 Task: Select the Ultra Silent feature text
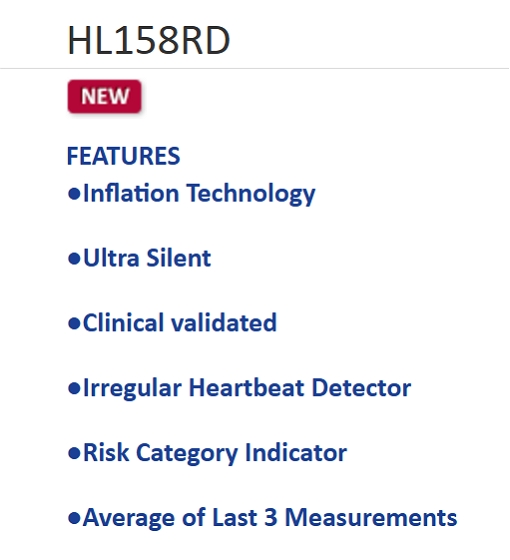[147, 258]
